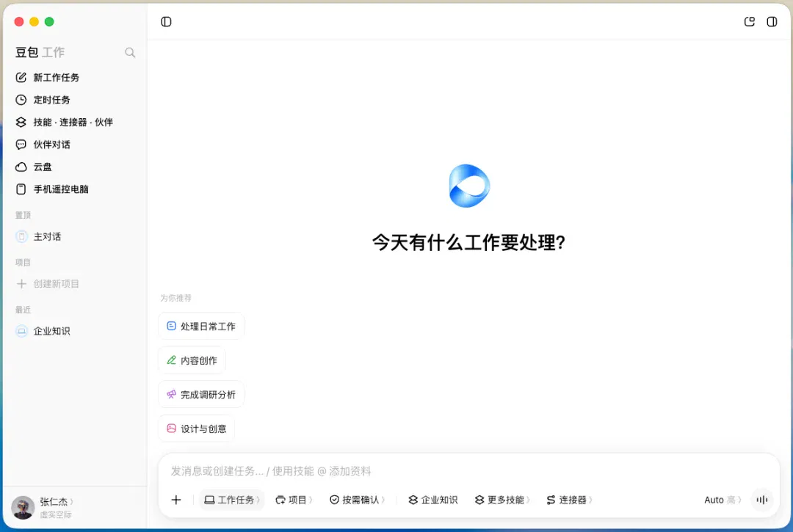Click the plus attach button in composer
This screenshot has height=532, width=793.
click(x=176, y=500)
